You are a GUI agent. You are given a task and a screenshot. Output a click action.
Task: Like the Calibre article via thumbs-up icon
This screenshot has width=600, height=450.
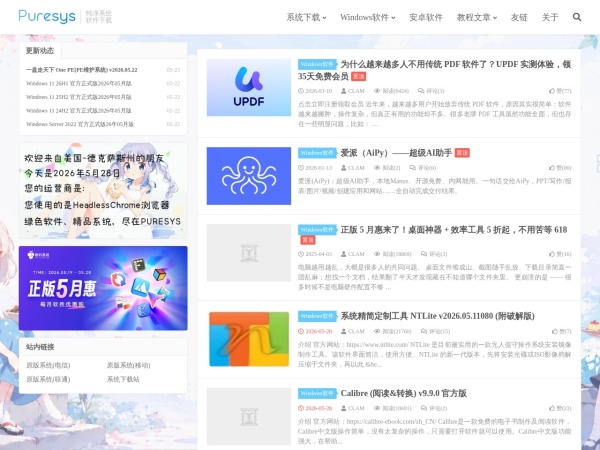click(x=560, y=408)
